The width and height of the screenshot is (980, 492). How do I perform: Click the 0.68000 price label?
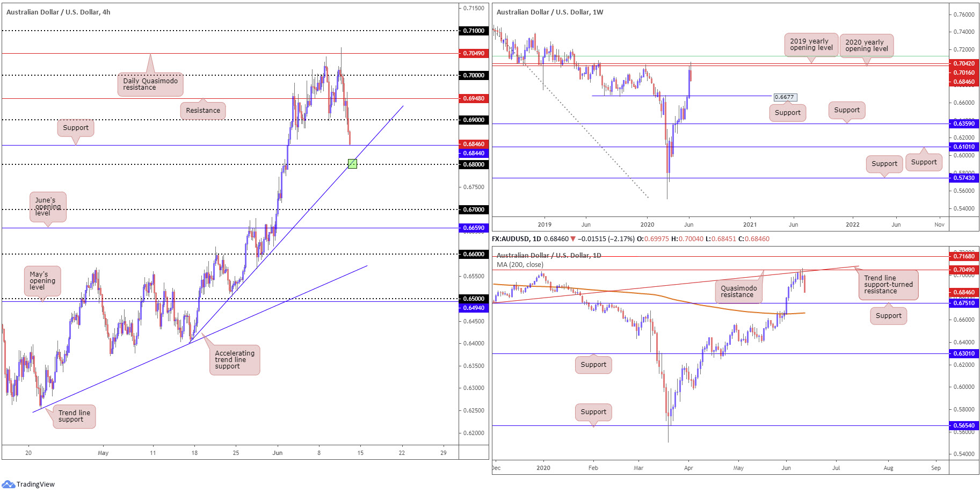[x=474, y=164]
